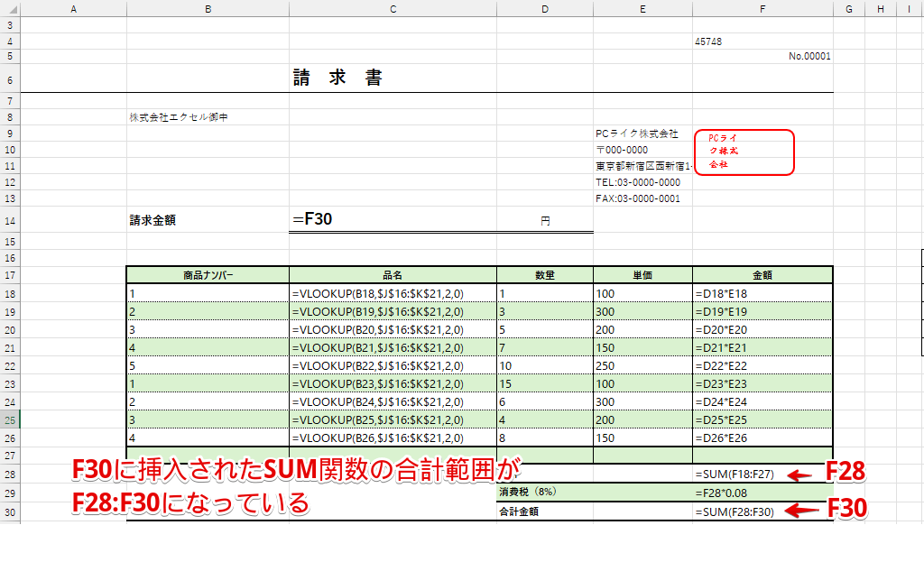Select the VLOOKUP(B18 formula cell
This screenshot has height=562, width=924.
[x=393, y=293]
